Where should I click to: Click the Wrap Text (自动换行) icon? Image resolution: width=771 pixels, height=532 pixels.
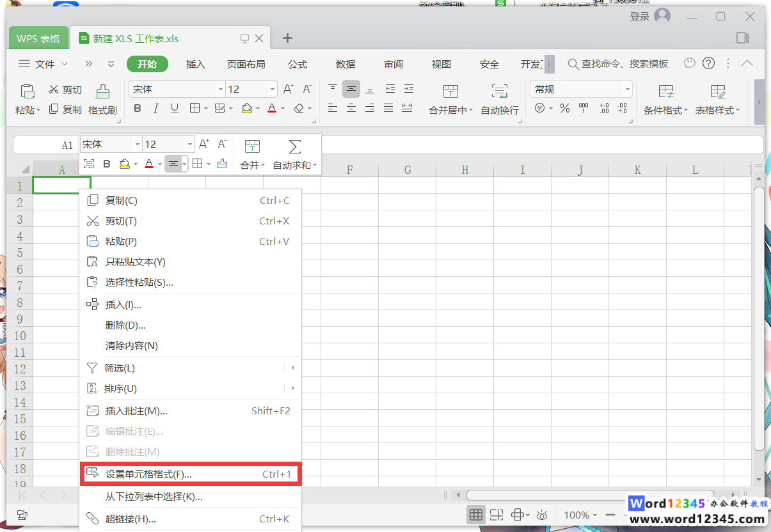499,91
